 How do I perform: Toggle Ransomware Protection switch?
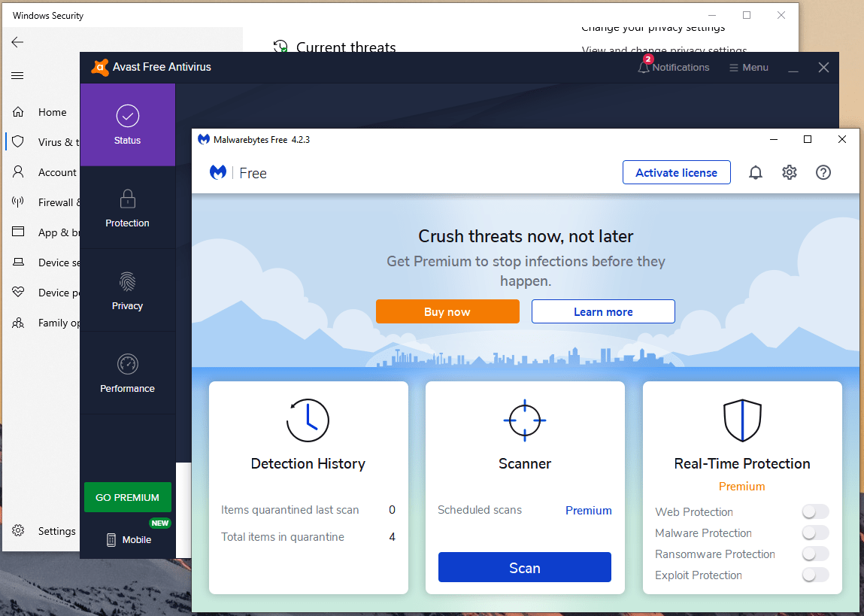[x=815, y=554]
